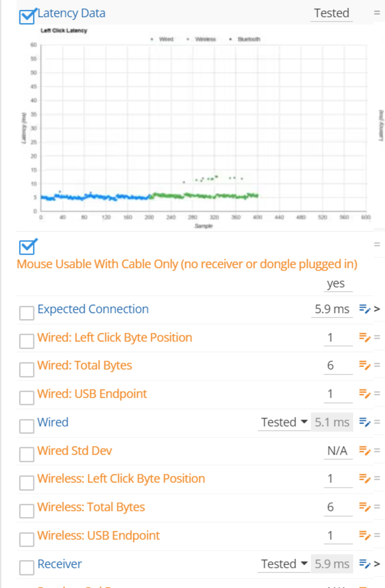The height and width of the screenshot is (588, 385).
Task: Click the edit-note icon for Wireless: USB Endpoint
Action: pos(365,535)
